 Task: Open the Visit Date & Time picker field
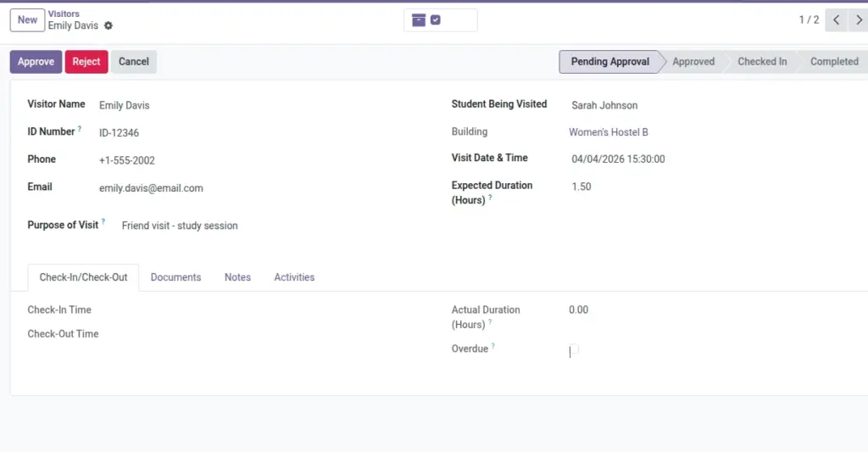tap(714, 159)
